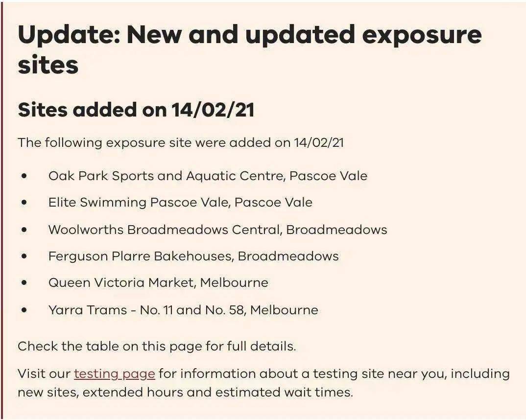Click the Woolworths Broadmeadows Central list item

(218, 230)
